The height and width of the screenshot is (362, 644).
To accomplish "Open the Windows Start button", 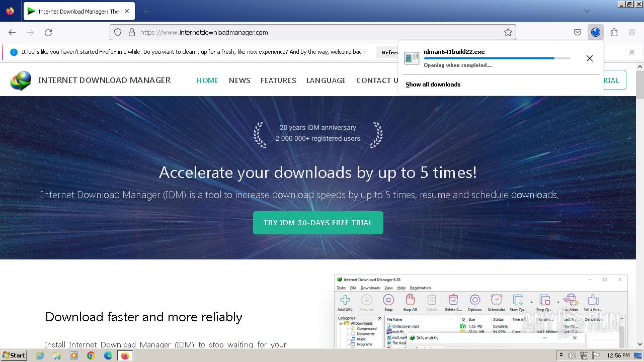I will 14,355.
